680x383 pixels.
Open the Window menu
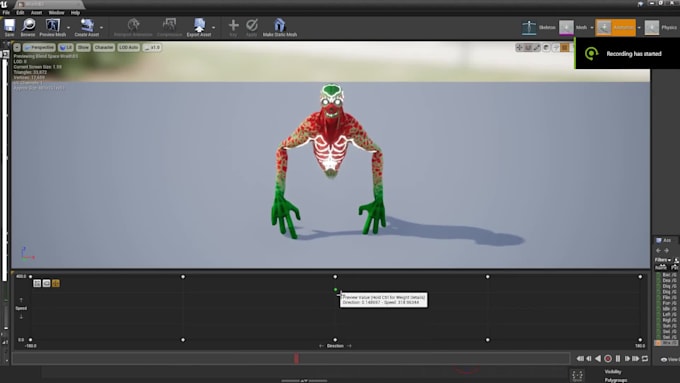pyautogui.click(x=56, y=13)
